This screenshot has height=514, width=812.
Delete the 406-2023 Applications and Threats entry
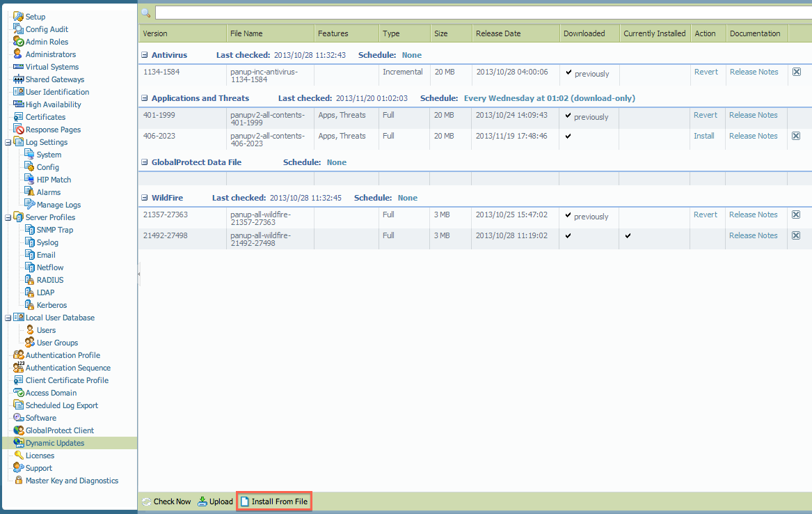pos(797,136)
